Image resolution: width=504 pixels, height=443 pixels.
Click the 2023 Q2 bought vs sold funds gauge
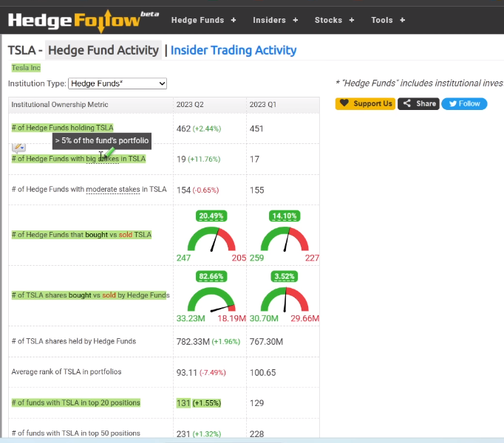pos(211,238)
